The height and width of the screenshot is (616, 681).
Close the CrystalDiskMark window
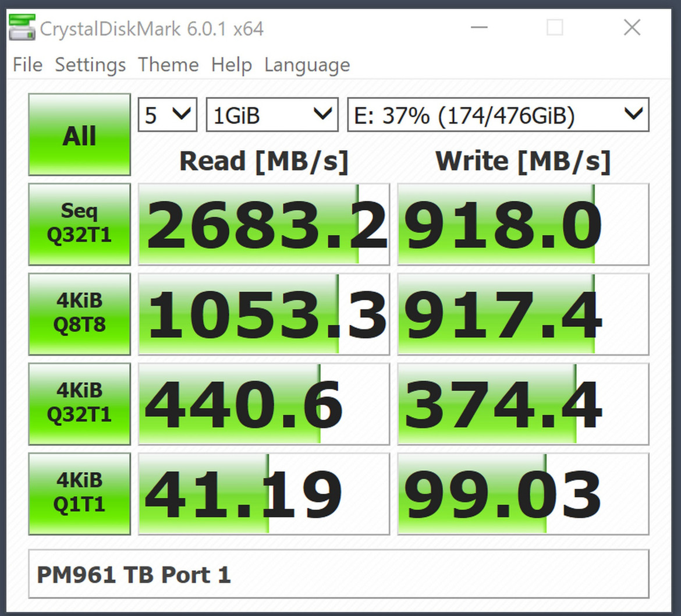point(632,27)
